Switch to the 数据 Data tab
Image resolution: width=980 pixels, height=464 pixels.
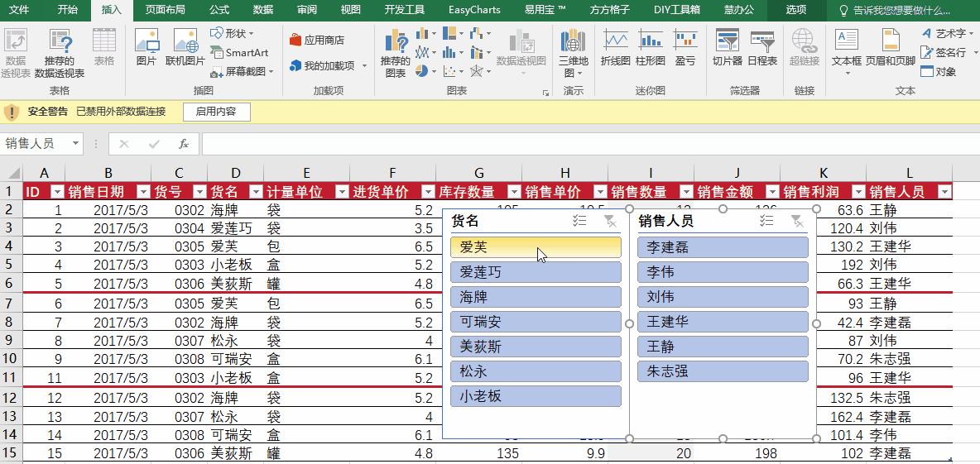tap(263, 10)
